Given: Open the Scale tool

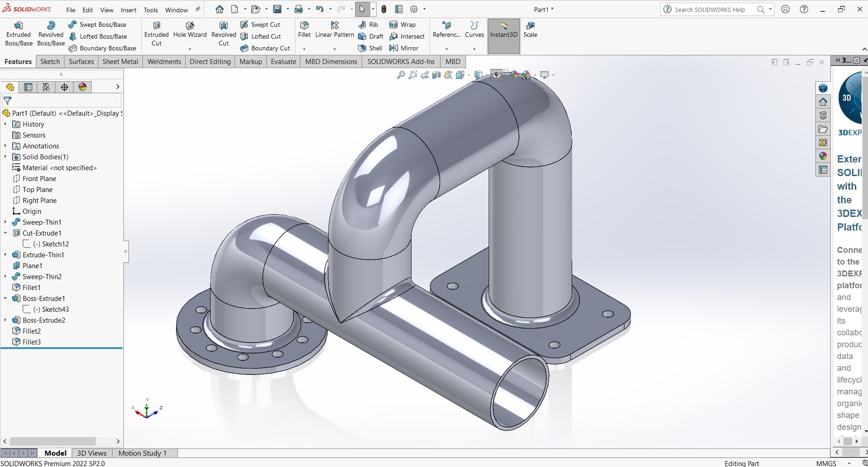Looking at the screenshot, I should [530, 29].
